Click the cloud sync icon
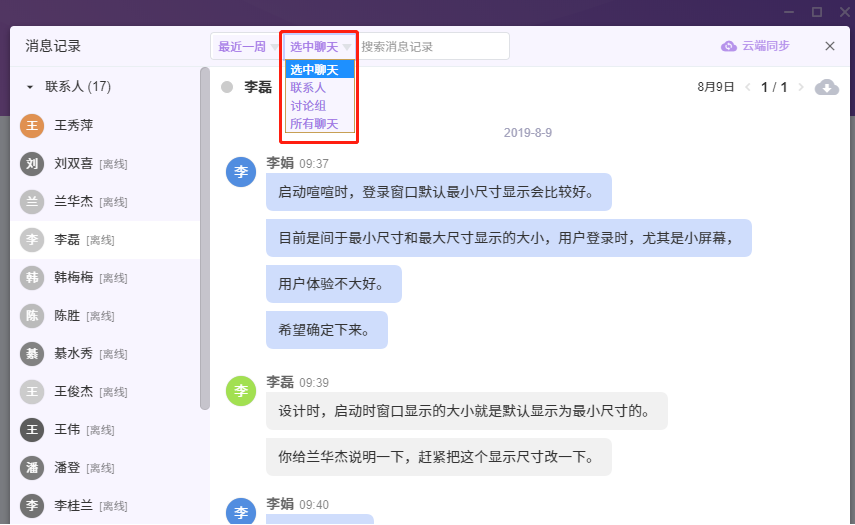 tap(729, 46)
